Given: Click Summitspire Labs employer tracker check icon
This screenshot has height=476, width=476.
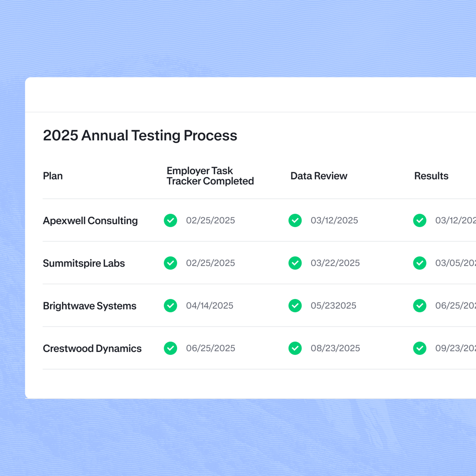Looking at the screenshot, I should click(x=170, y=263).
